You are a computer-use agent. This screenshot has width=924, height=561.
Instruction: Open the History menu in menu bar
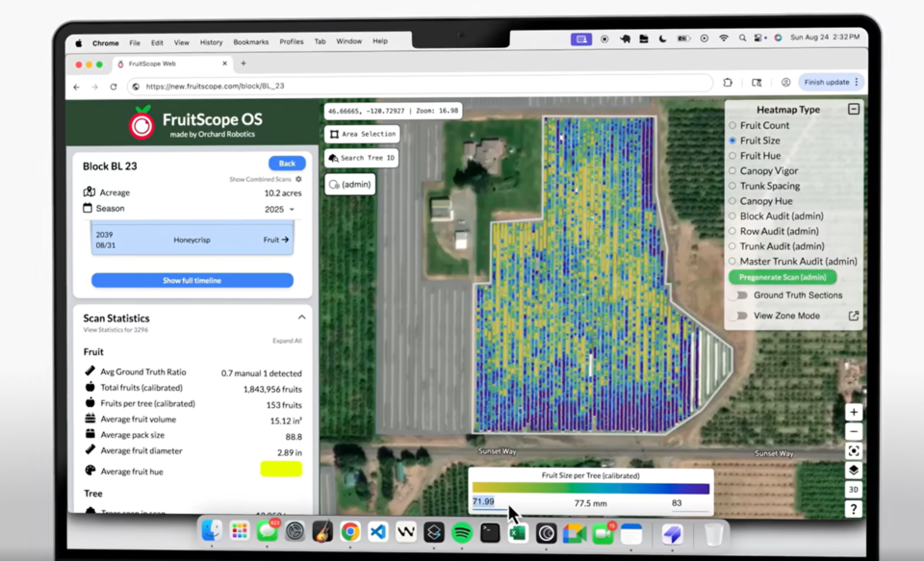[x=211, y=42]
